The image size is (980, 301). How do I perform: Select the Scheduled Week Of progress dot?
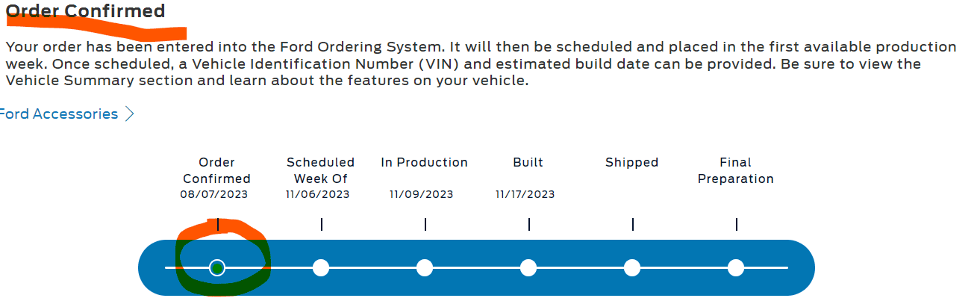click(321, 267)
